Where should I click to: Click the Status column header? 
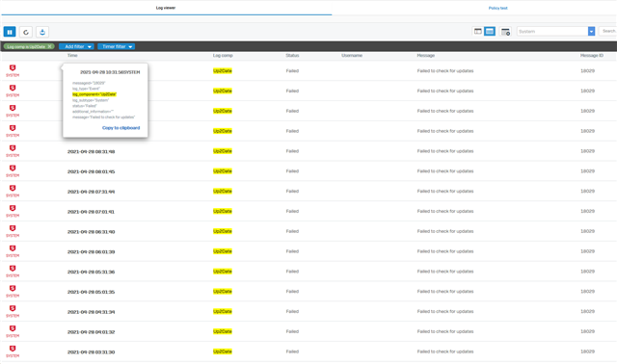292,56
